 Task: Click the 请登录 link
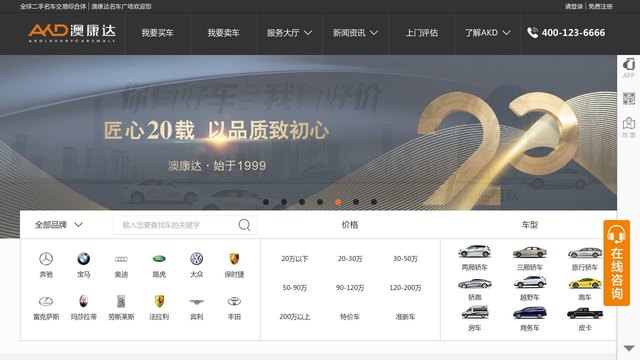pos(574,7)
